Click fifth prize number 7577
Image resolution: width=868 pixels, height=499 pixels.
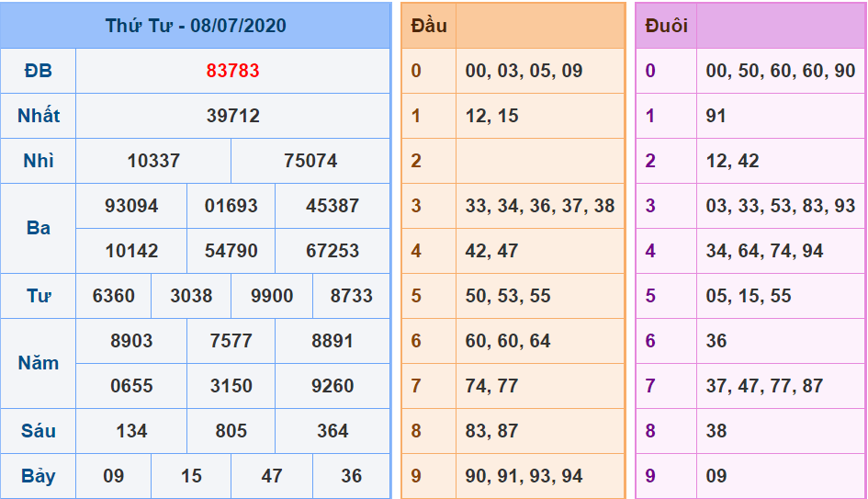tap(231, 341)
